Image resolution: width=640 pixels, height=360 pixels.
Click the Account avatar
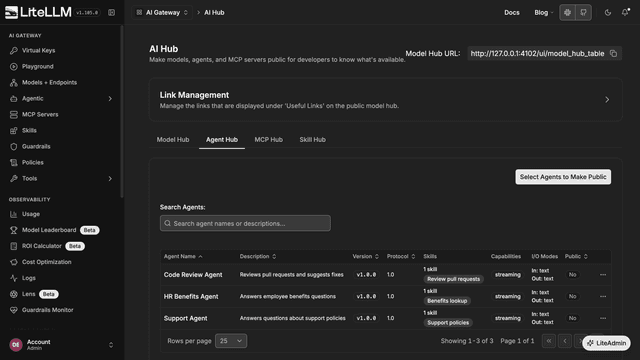(x=16, y=345)
